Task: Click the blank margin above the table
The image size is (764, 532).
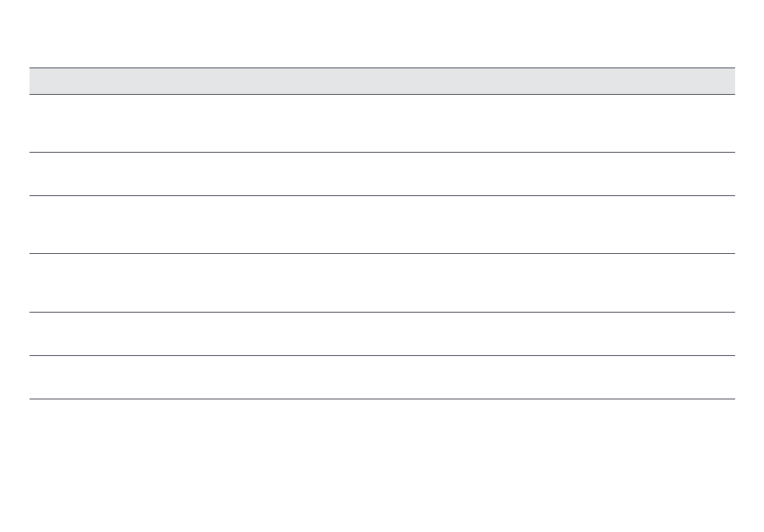Action: [x=382, y=33]
